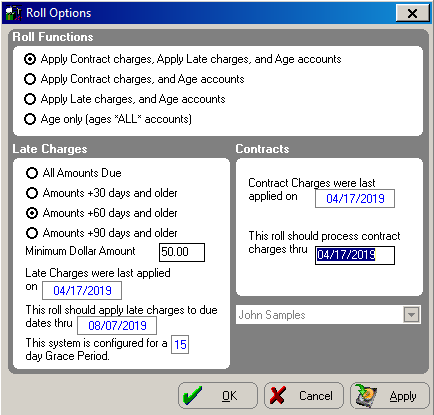Select Apply Late charges, and Age accounts
434x415 pixels.
pos(30,99)
